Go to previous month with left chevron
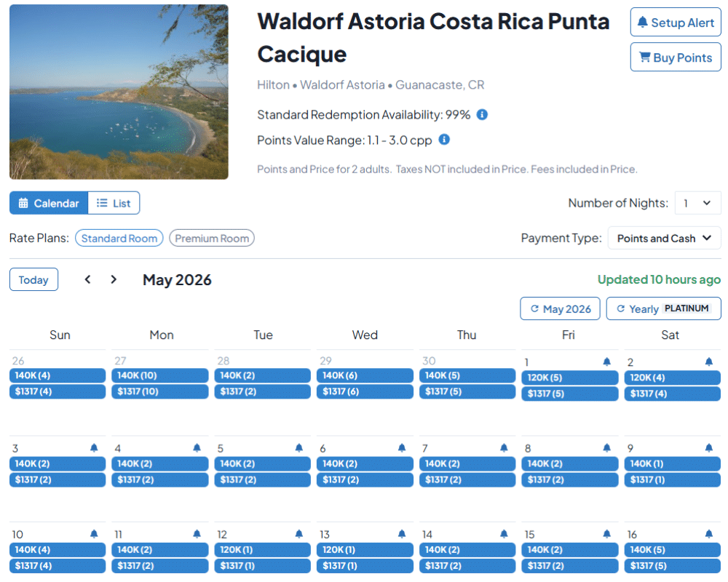 pos(88,279)
